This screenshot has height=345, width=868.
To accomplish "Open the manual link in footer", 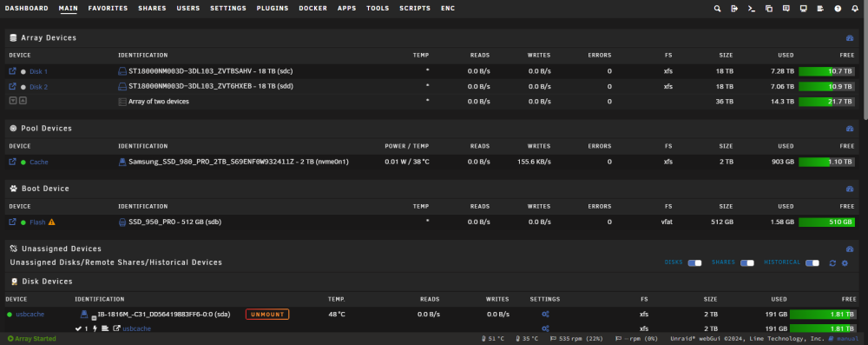I will [847, 338].
